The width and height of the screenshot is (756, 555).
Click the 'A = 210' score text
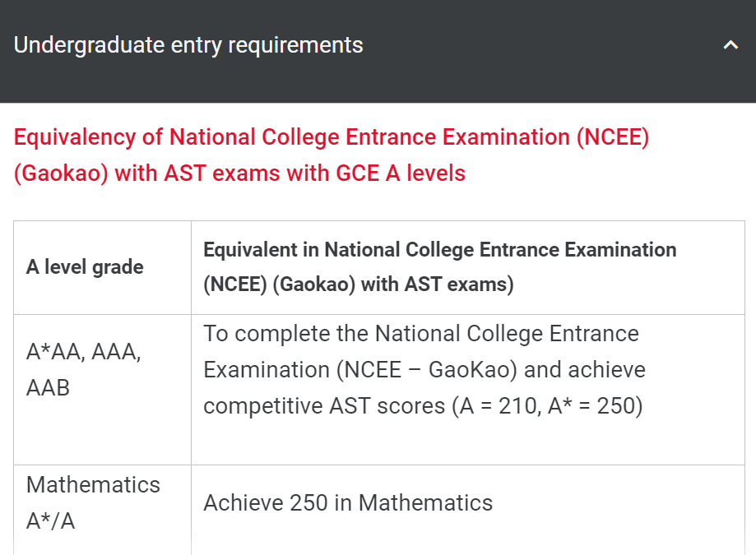(x=499, y=405)
